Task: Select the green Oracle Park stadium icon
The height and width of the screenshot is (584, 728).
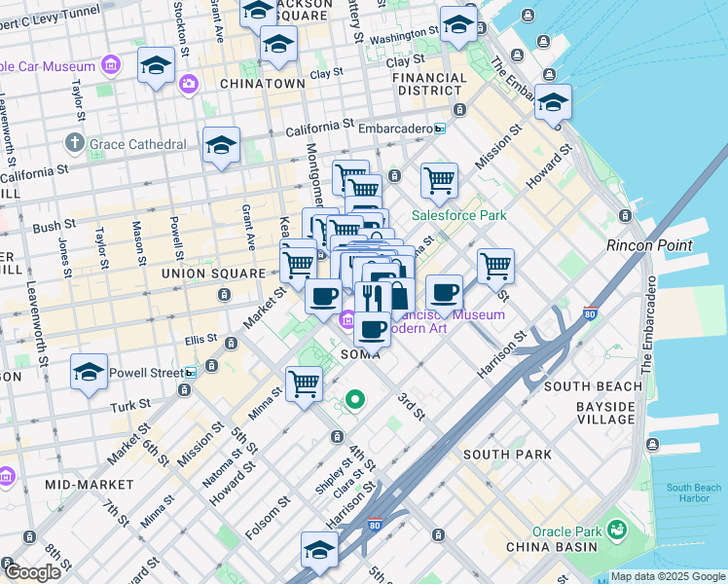Action: click(x=617, y=530)
